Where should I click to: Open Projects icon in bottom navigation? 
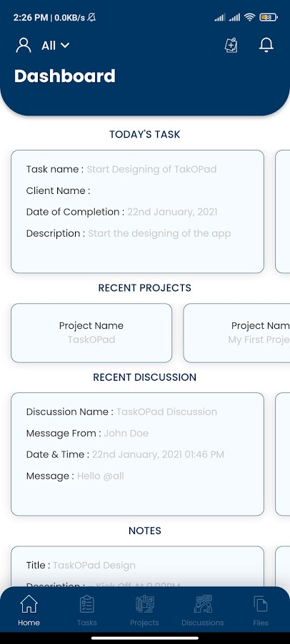(144, 604)
